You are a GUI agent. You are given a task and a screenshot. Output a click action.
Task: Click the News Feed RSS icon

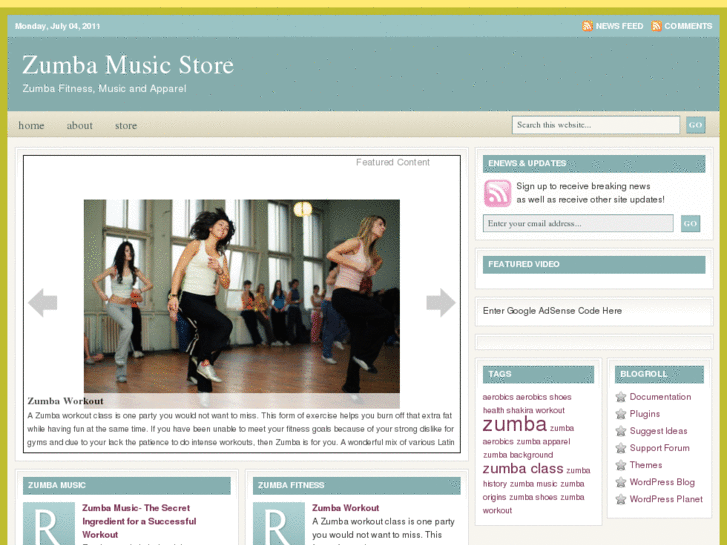coord(587,26)
